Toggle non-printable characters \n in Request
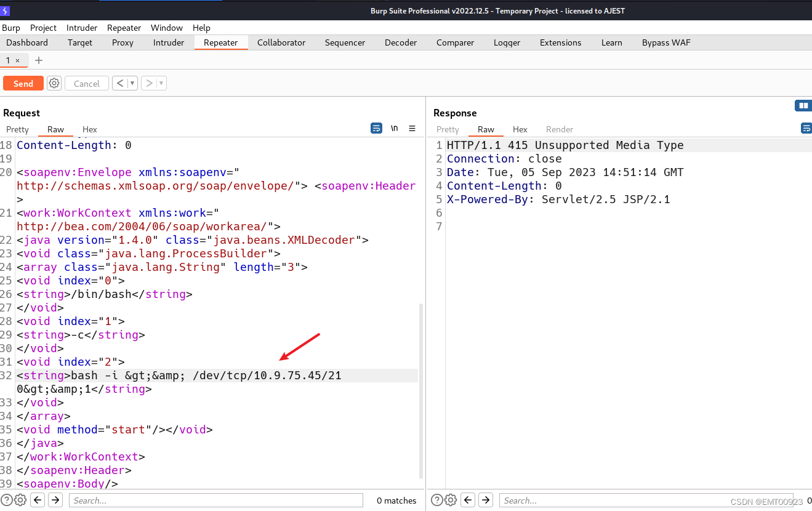 [394, 128]
